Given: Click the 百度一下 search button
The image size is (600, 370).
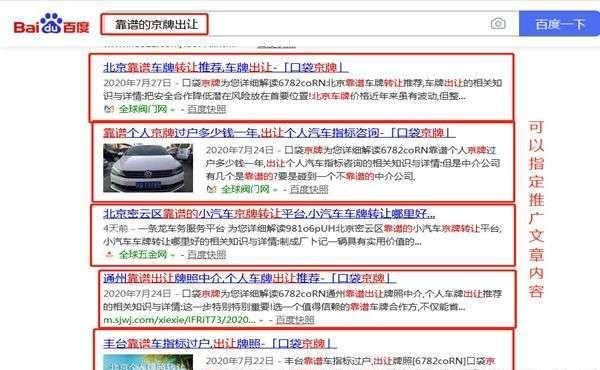Looking at the screenshot, I should tap(559, 24).
